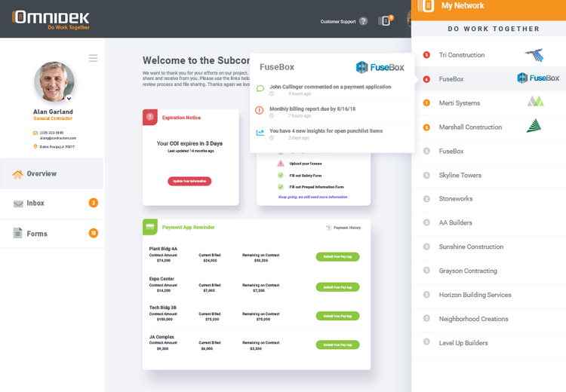Click the Forms badge showing 10

click(x=94, y=233)
